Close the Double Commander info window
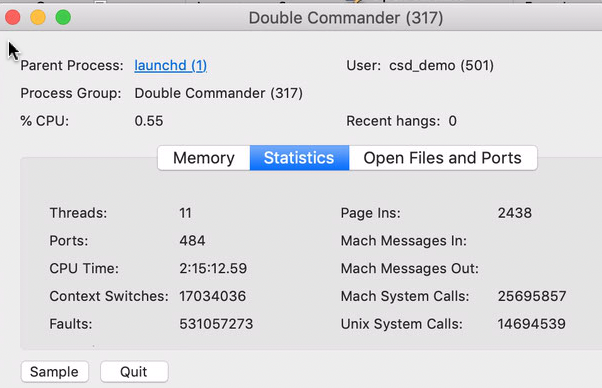Image resolution: width=602 pixels, height=388 pixels. point(13,17)
